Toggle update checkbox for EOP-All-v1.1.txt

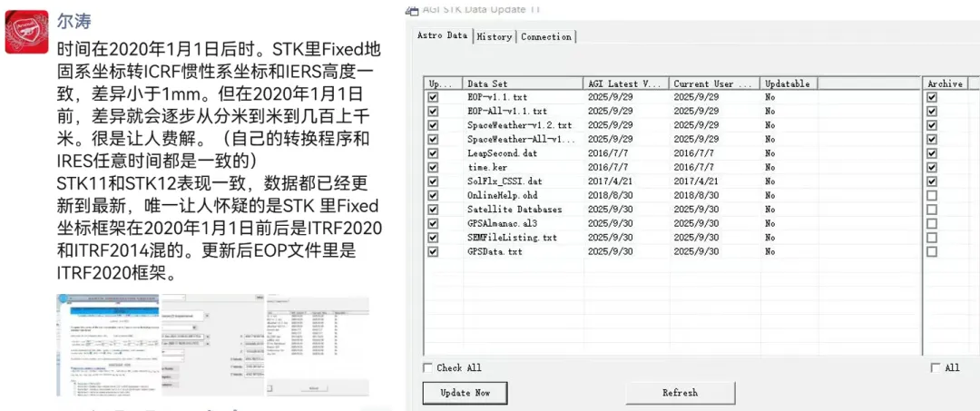click(433, 112)
